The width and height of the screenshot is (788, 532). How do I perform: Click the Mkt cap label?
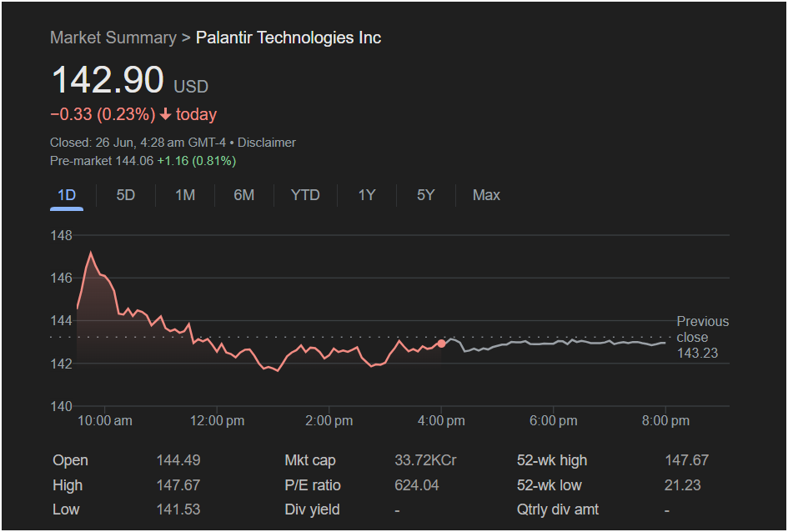coord(310,460)
